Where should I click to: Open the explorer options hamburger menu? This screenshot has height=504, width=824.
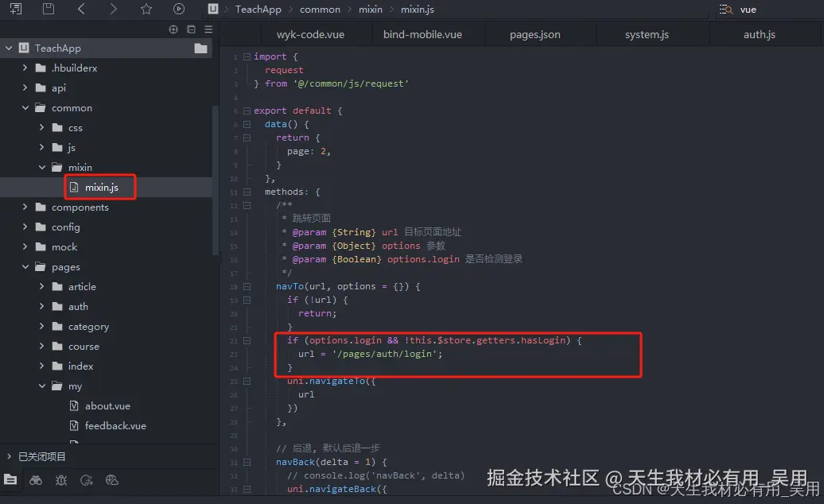point(209,28)
